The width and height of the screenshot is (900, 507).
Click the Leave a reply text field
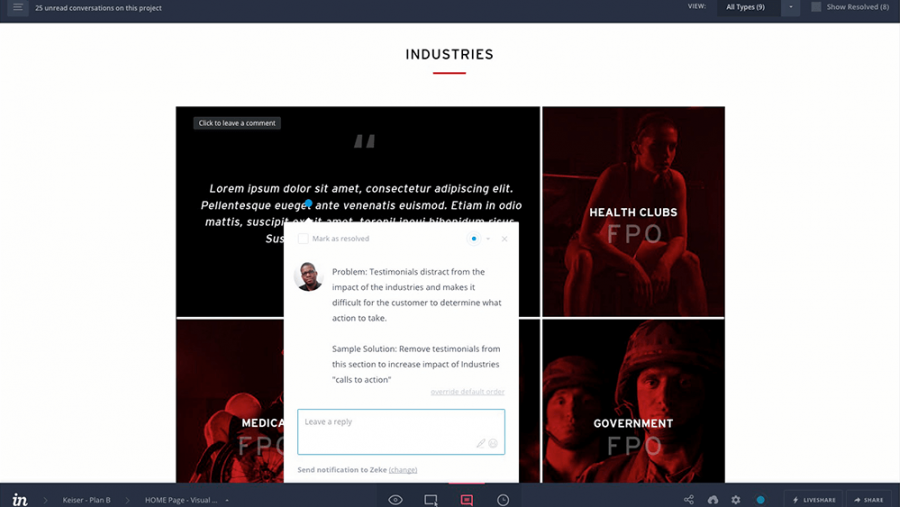[388, 423]
